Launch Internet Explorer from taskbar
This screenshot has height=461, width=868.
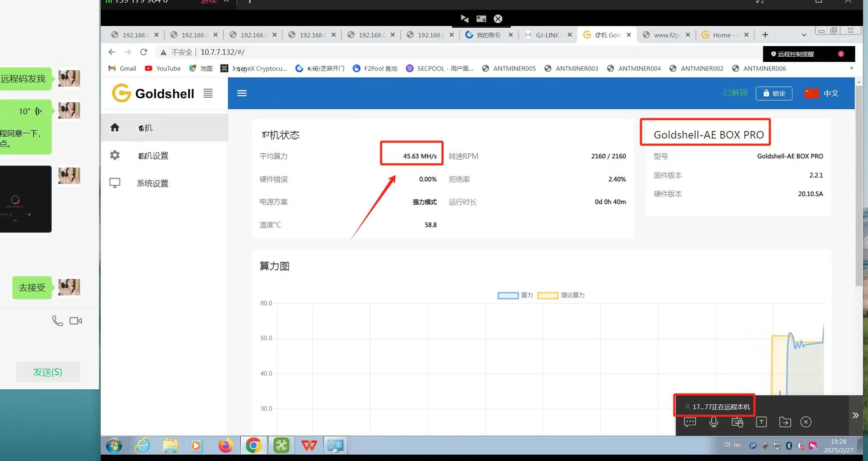[x=143, y=446]
